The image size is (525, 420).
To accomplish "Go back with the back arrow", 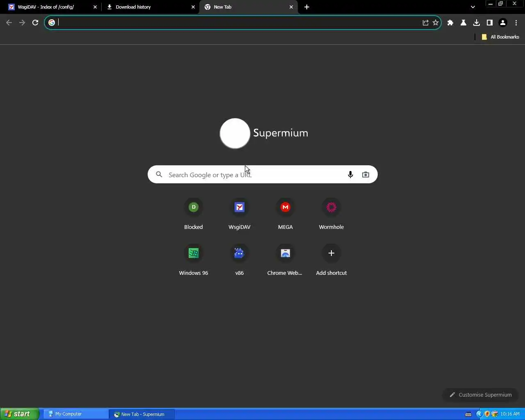I will (x=9, y=23).
